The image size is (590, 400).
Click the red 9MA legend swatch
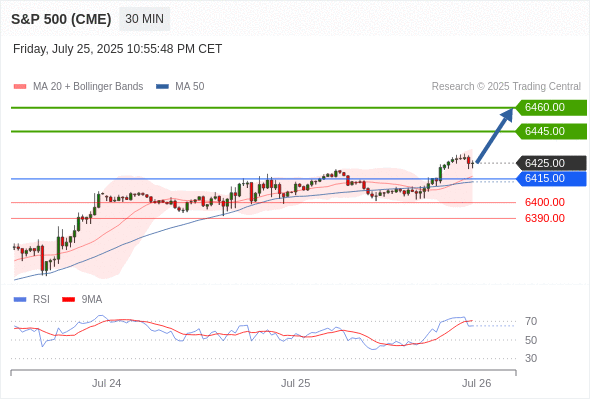[68, 300]
